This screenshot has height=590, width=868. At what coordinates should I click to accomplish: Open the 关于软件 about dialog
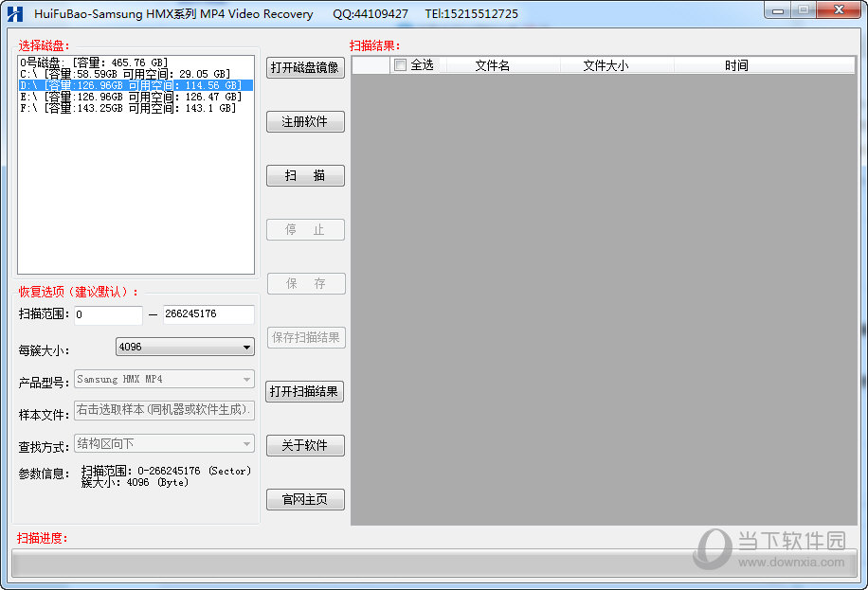click(305, 445)
